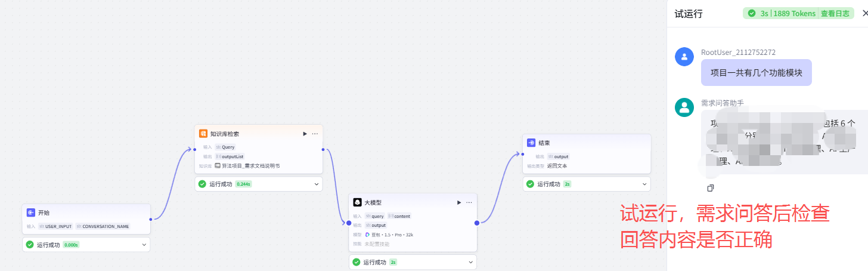
Task: Click the 未配置技能 skills label
Action: [377, 244]
